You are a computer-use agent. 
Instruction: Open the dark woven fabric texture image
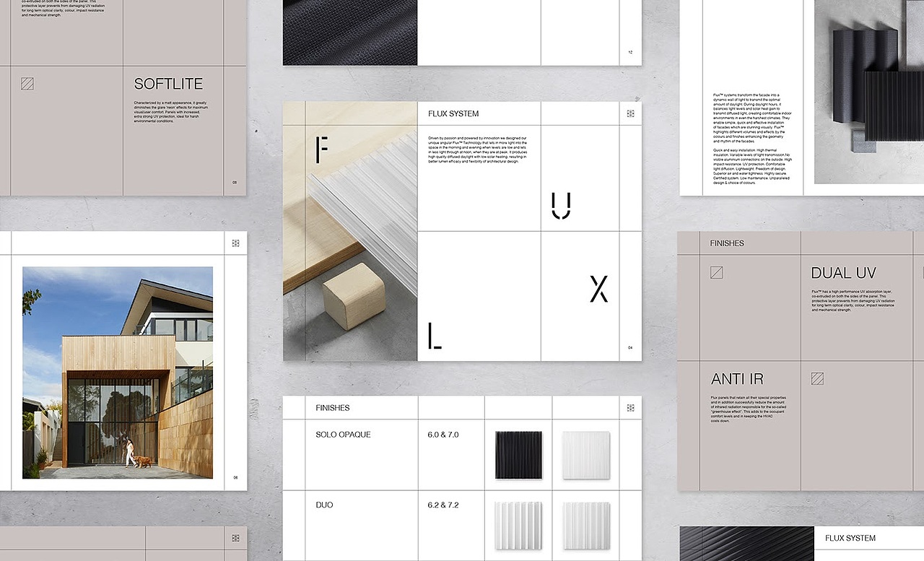(x=350, y=32)
